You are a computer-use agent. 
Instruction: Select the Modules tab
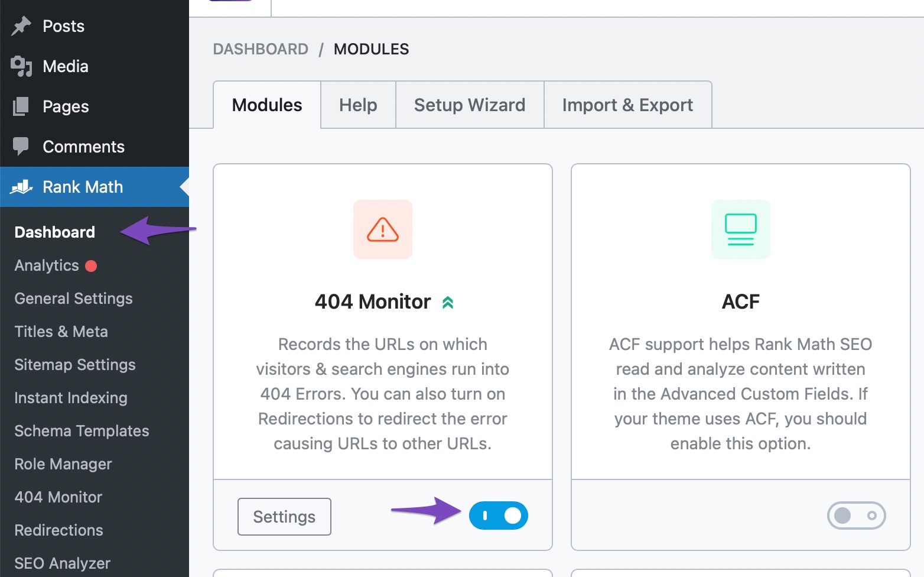[x=266, y=105]
